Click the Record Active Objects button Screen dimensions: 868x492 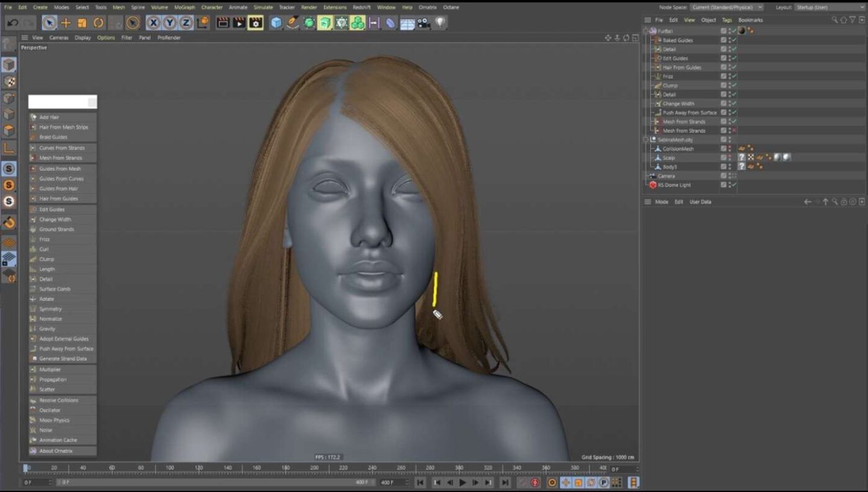coord(522,482)
